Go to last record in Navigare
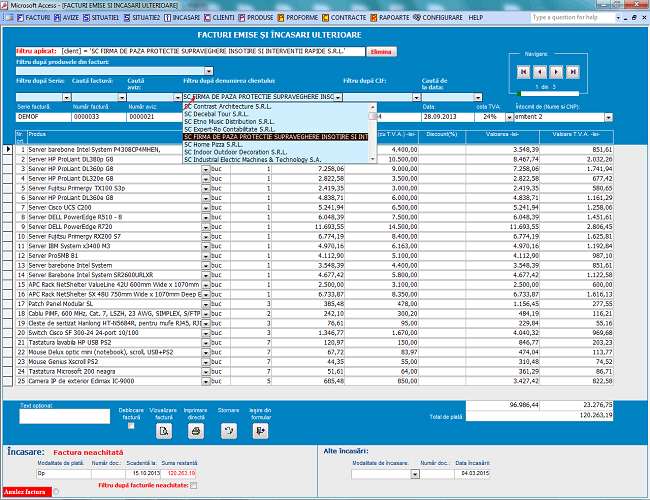650x500 pixels. (x=573, y=72)
